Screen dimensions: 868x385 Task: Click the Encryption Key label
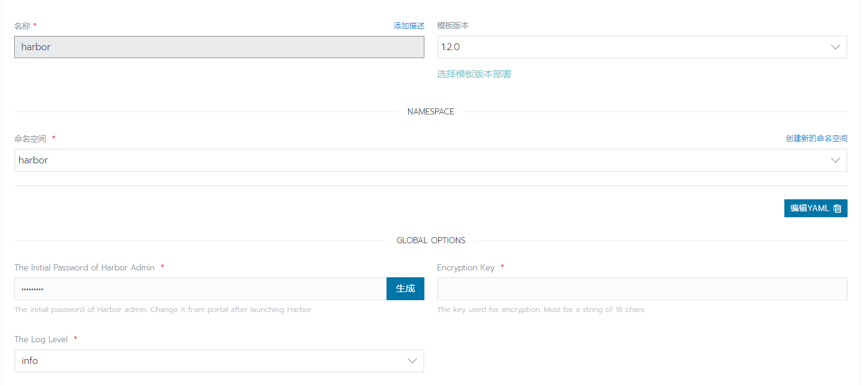[465, 268]
